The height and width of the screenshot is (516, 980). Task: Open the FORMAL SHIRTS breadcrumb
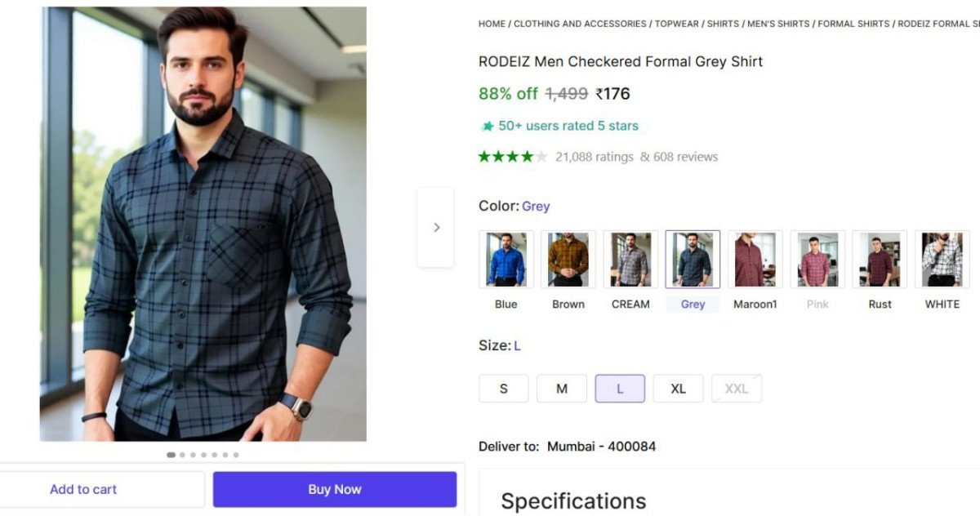tap(853, 24)
